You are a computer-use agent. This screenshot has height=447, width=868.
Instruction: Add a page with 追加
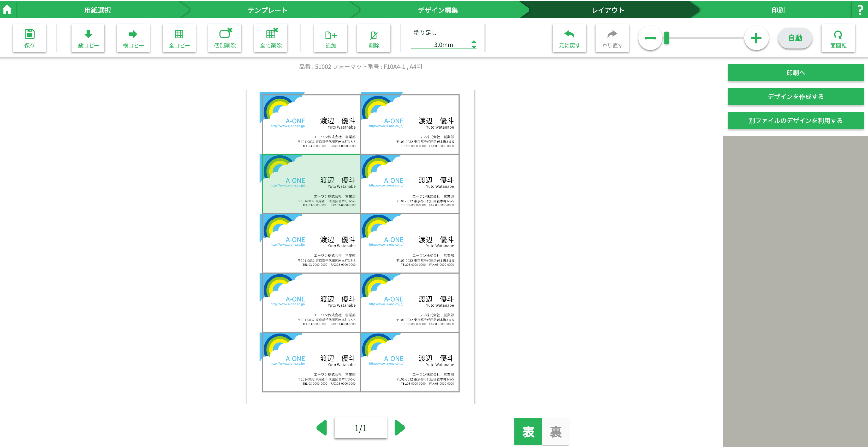[331, 38]
